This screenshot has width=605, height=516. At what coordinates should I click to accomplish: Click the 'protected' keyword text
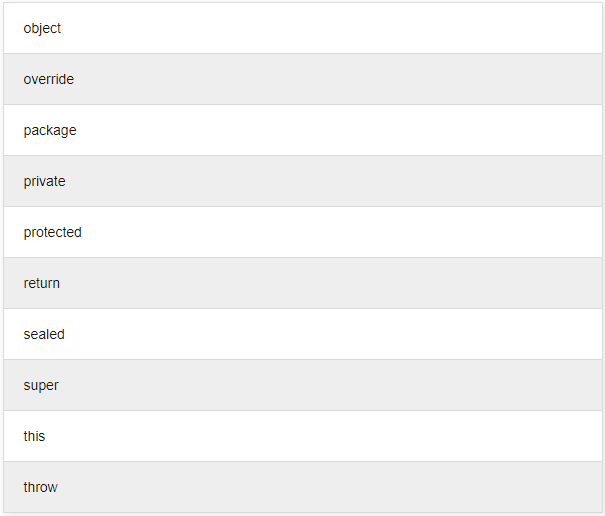pos(52,232)
